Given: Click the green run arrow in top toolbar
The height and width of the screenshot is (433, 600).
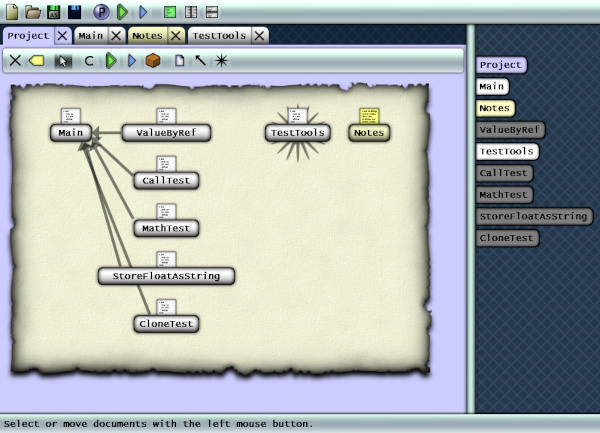Looking at the screenshot, I should [122, 12].
